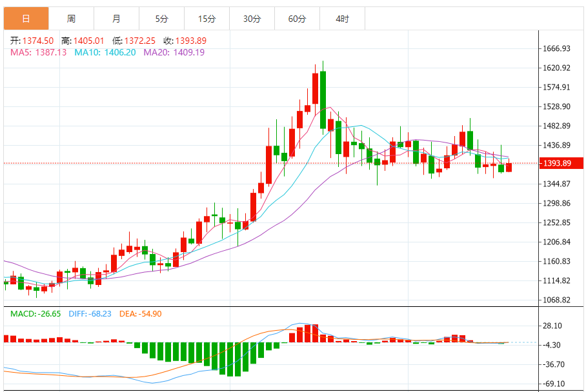Click the DIFF value label
This screenshot has width=586, height=392.
[90, 314]
